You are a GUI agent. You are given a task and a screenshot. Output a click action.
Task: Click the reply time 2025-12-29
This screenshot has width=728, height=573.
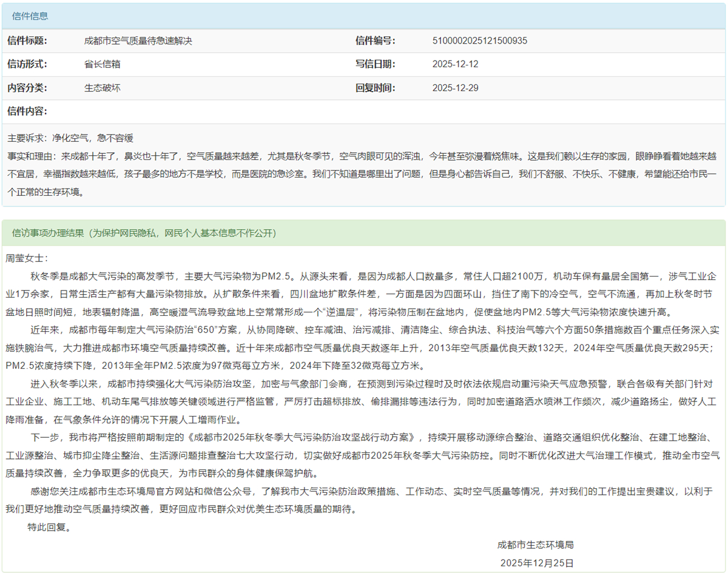(455, 88)
